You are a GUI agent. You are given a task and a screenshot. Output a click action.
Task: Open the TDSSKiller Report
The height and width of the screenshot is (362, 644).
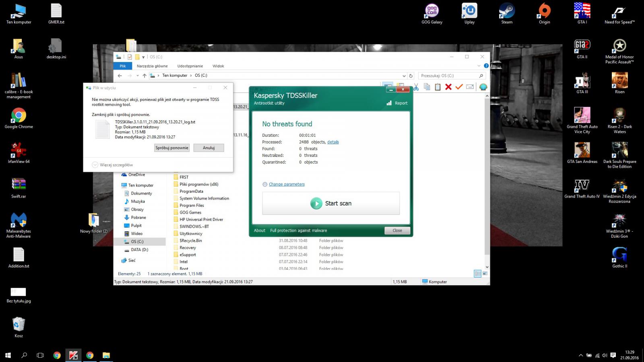tap(397, 103)
